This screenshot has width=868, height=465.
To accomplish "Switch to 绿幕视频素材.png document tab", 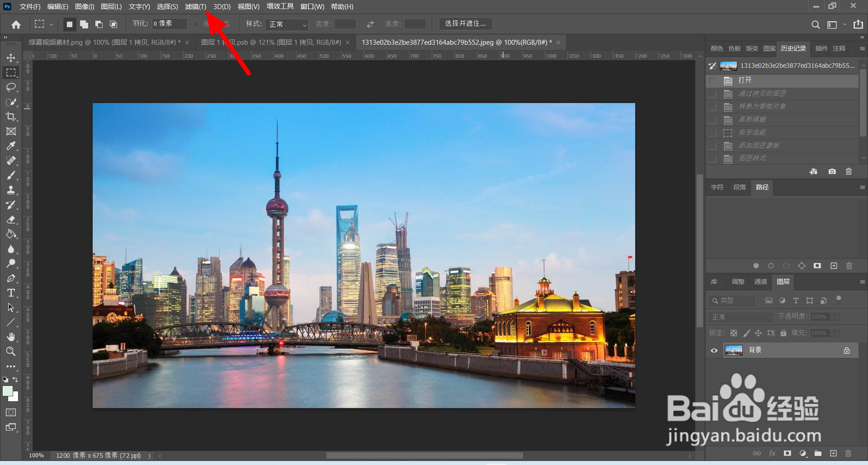I will point(104,42).
